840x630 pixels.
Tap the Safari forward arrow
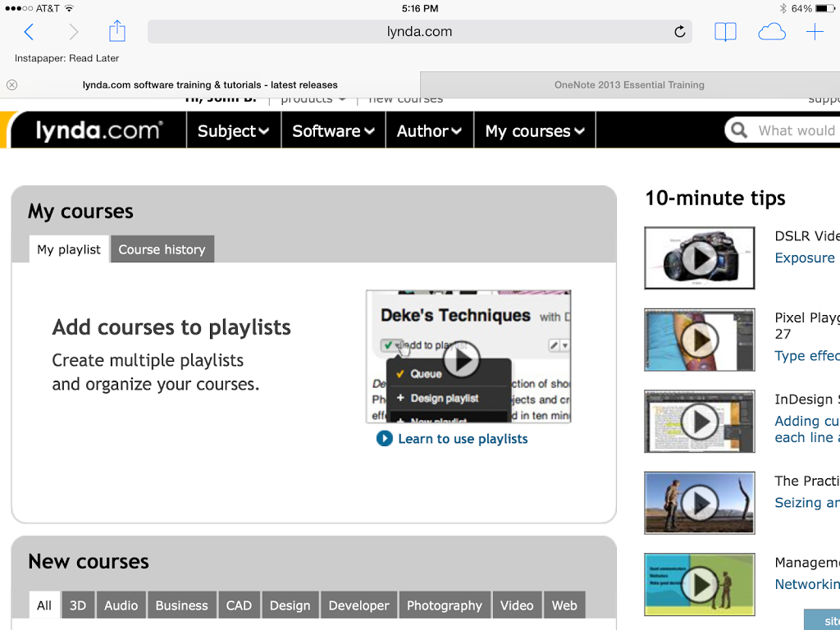pyautogui.click(x=73, y=32)
